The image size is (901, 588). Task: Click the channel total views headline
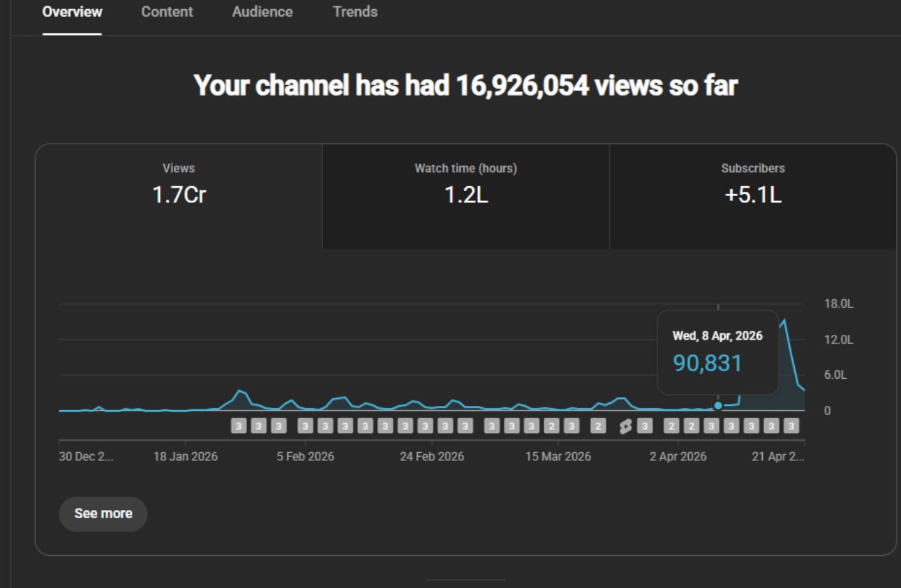466,86
